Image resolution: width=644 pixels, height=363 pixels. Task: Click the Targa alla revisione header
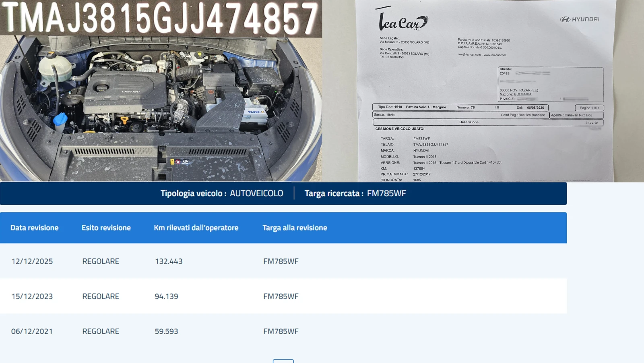(x=295, y=228)
